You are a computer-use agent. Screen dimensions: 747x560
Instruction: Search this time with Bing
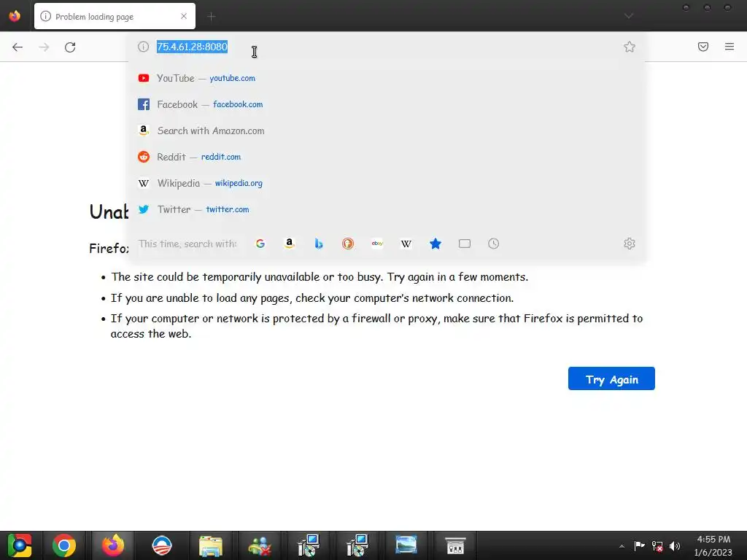319,244
